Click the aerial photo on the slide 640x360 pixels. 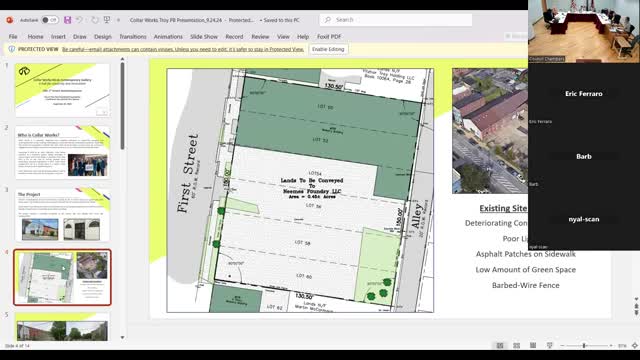coord(490,131)
